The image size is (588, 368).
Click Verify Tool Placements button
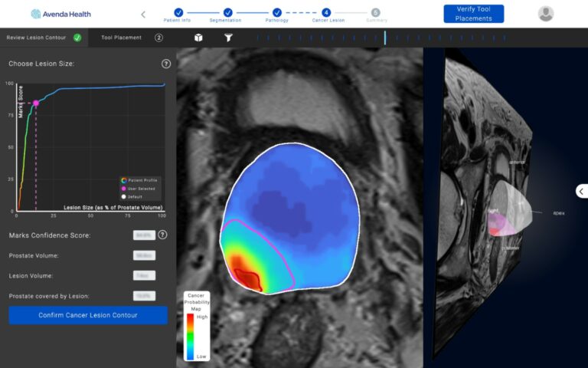(473, 14)
